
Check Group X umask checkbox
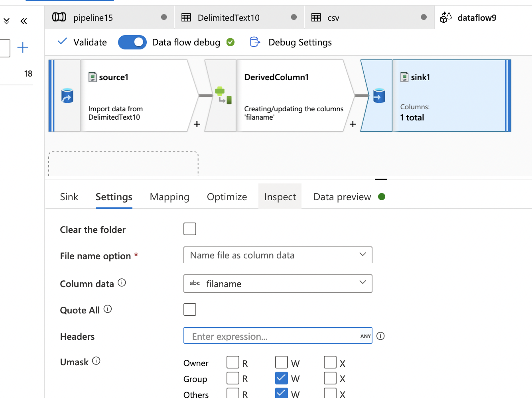tap(330, 378)
